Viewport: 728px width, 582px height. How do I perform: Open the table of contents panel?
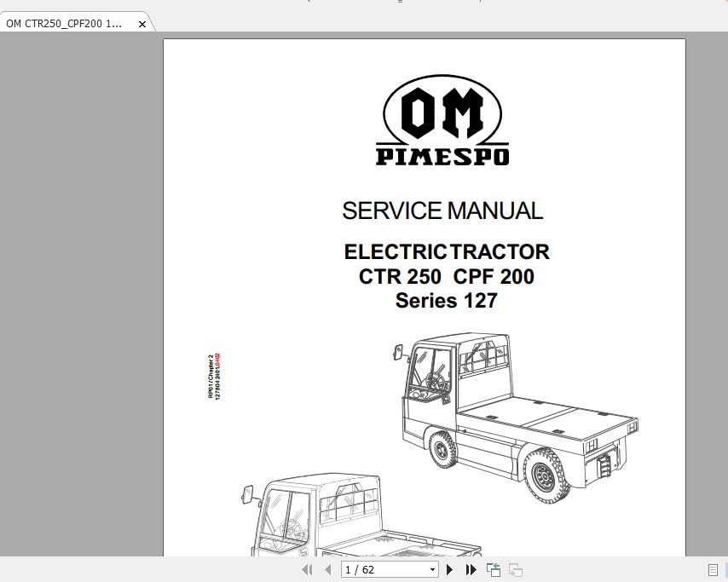click(x=714, y=569)
